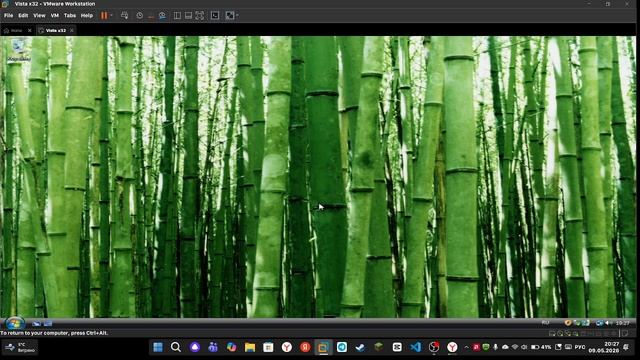Toggle the thumbnail bar view icon

click(x=188, y=16)
